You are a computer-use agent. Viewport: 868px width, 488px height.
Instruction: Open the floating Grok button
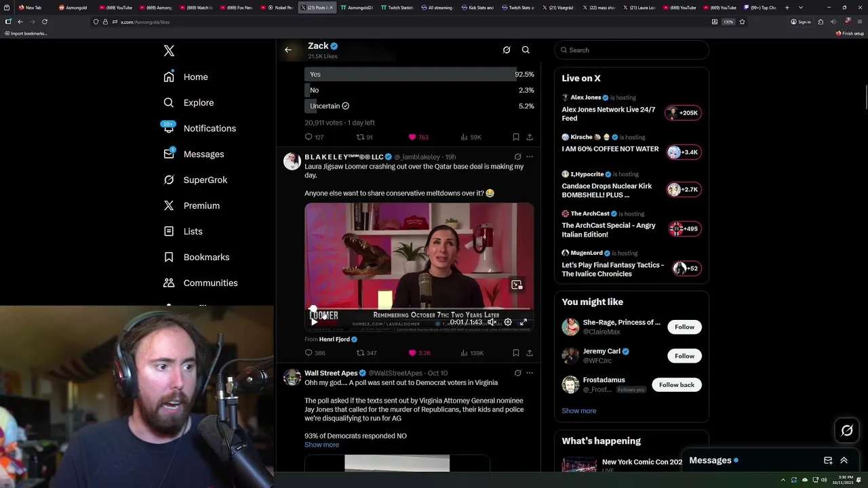[847, 430]
